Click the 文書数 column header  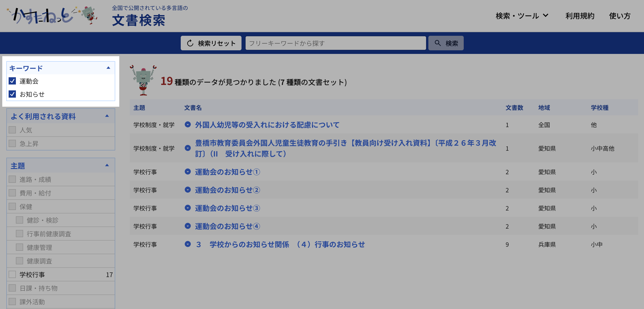[514, 108]
